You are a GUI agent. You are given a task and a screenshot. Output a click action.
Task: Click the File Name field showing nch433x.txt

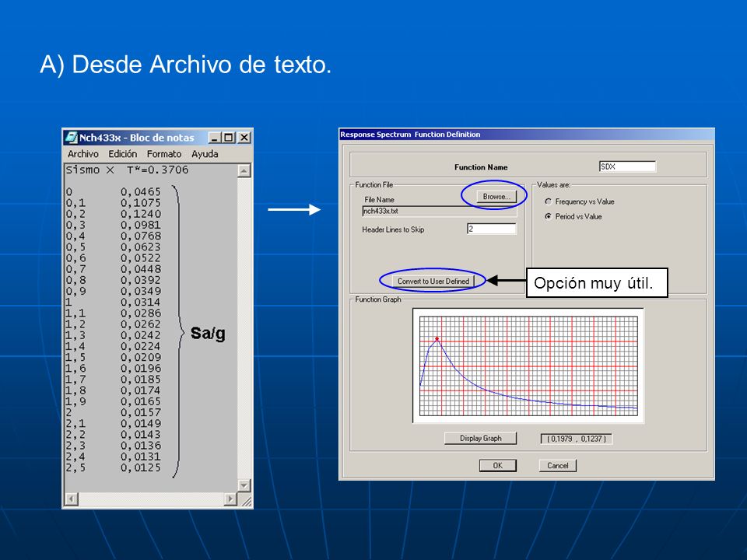[x=439, y=211]
